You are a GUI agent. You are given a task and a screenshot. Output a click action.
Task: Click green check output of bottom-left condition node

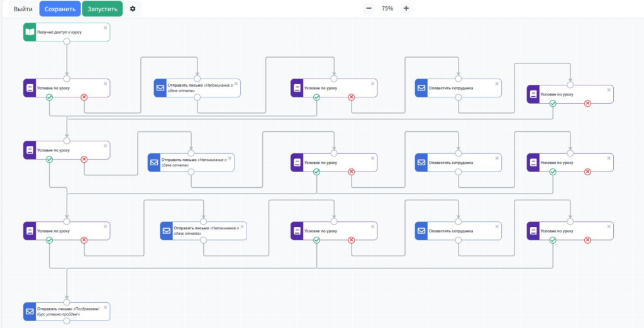(x=49, y=240)
